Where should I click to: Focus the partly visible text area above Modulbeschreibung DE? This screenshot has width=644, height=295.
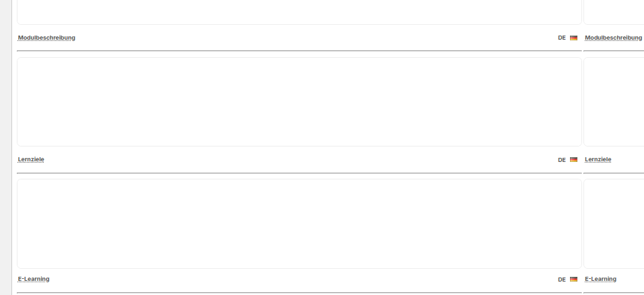[299, 12]
